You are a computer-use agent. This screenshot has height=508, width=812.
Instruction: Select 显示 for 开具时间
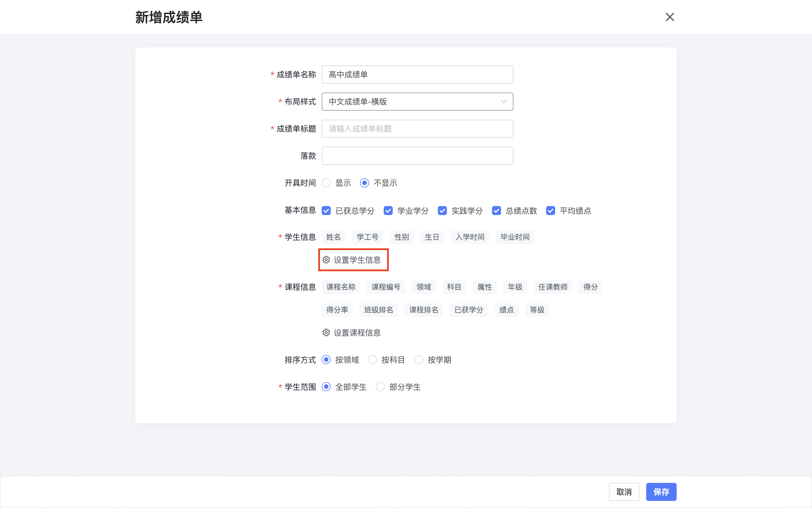point(326,183)
